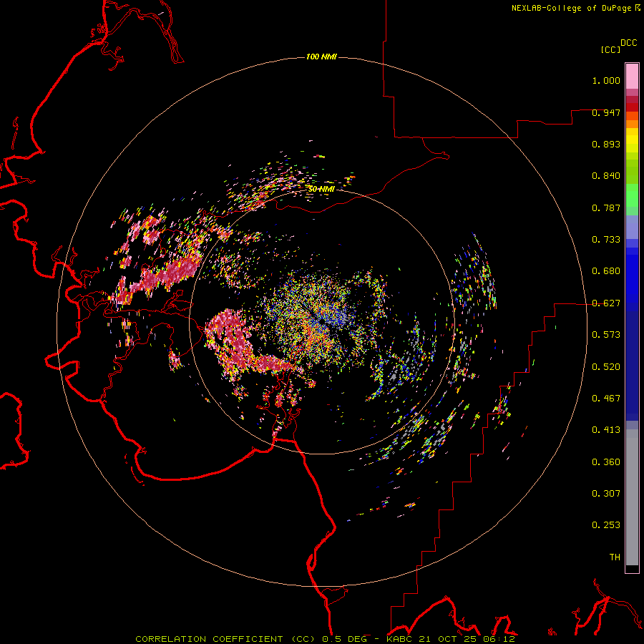Click the [CC] unit label above the legend
The width and height of the screenshot is (644, 644).
(x=611, y=49)
